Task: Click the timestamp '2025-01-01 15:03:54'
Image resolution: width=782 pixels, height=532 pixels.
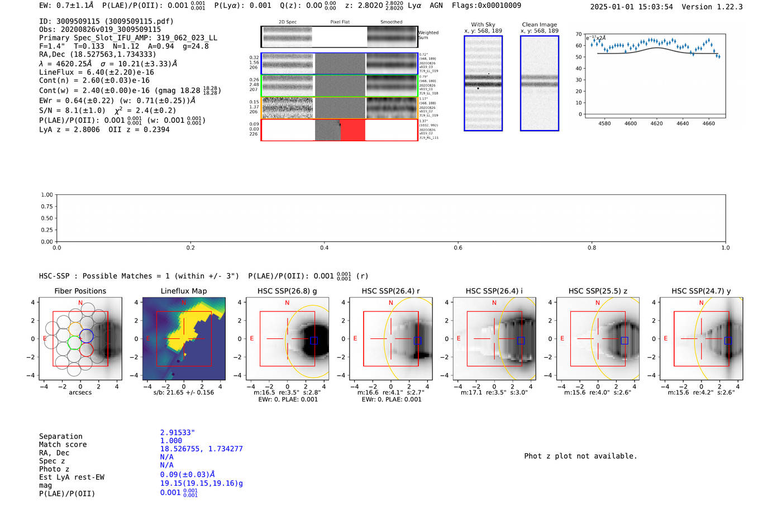Action: pyautogui.click(x=632, y=7)
